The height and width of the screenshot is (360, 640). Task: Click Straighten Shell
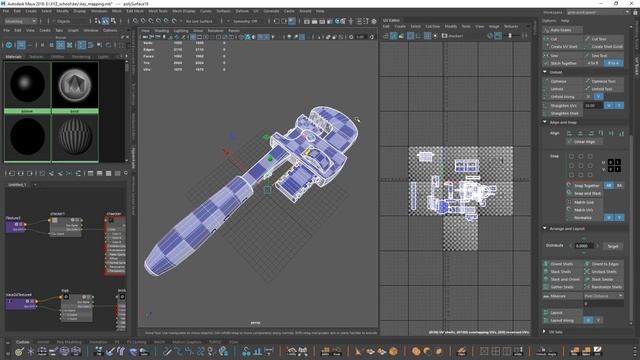562,113
